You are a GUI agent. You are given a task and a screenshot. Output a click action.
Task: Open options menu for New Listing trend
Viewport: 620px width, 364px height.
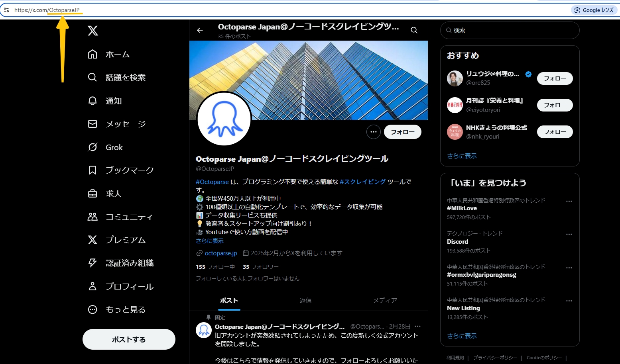tap(569, 301)
